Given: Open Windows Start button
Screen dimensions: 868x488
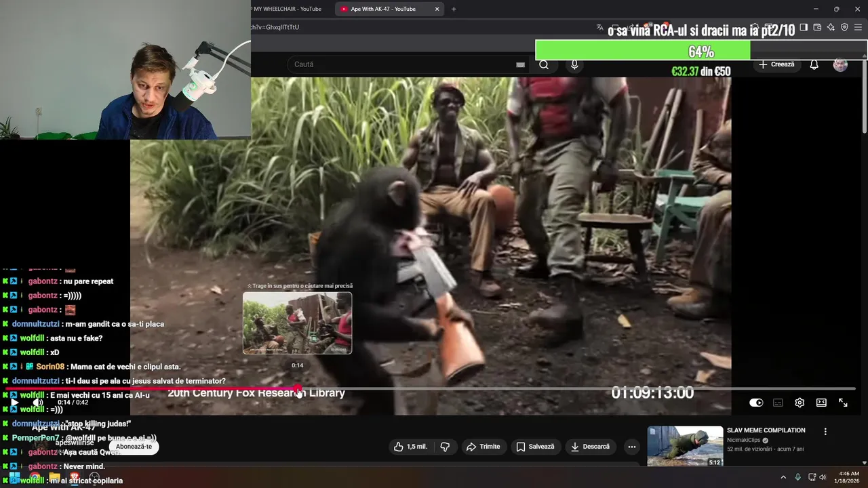Looking at the screenshot, I should pyautogui.click(x=14, y=477).
